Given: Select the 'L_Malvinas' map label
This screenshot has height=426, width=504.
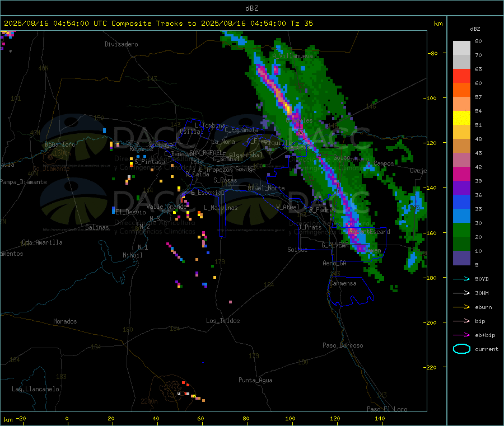Looking at the screenshot, I should click(221, 208).
